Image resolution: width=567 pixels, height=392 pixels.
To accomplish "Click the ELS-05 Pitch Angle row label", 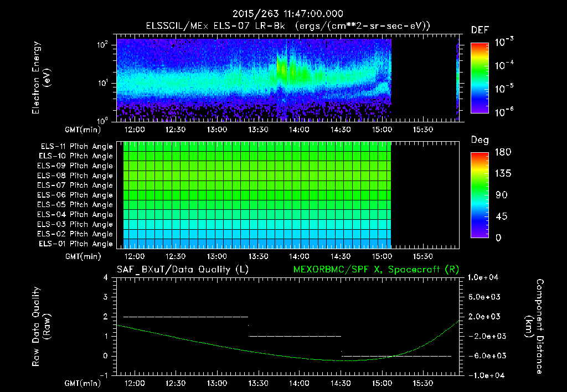I will pos(75,205).
